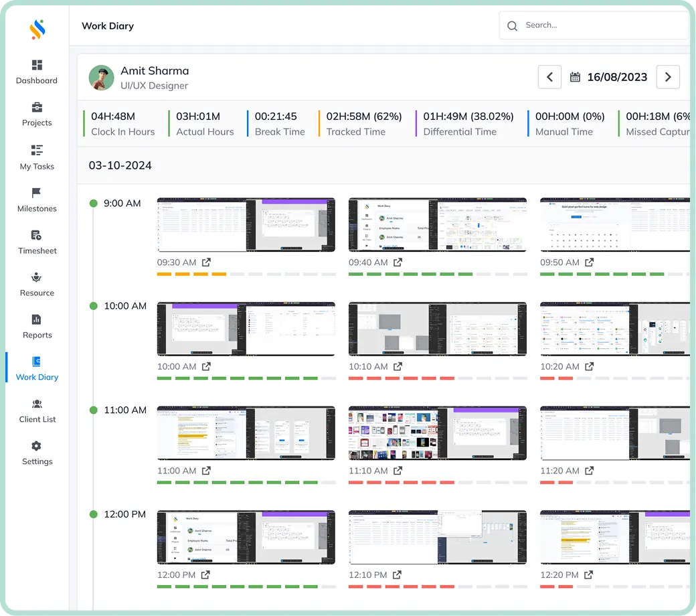Select the Client List menu label
Screen dimensions: 696x616
click(37, 419)
